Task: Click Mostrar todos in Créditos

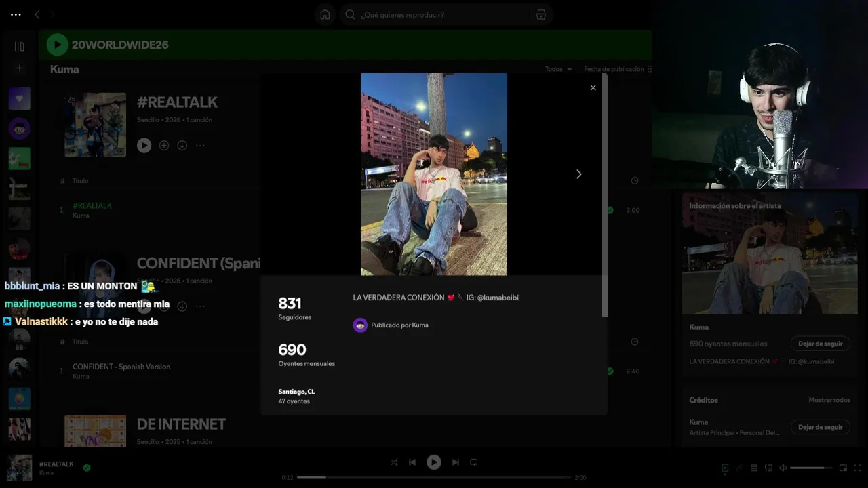Action: [x=829, y=400]
